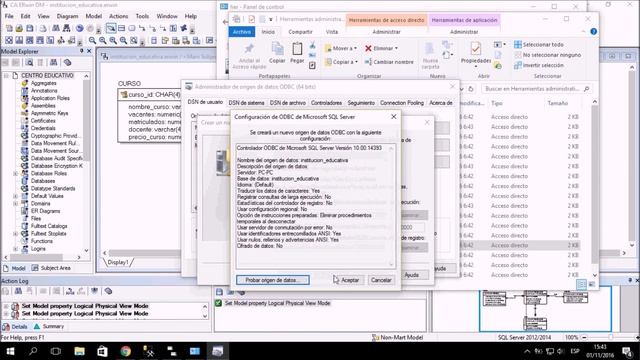Switch to Subject Area tab in Model Explorer
640x360 pixels.
tap(52, 268)
